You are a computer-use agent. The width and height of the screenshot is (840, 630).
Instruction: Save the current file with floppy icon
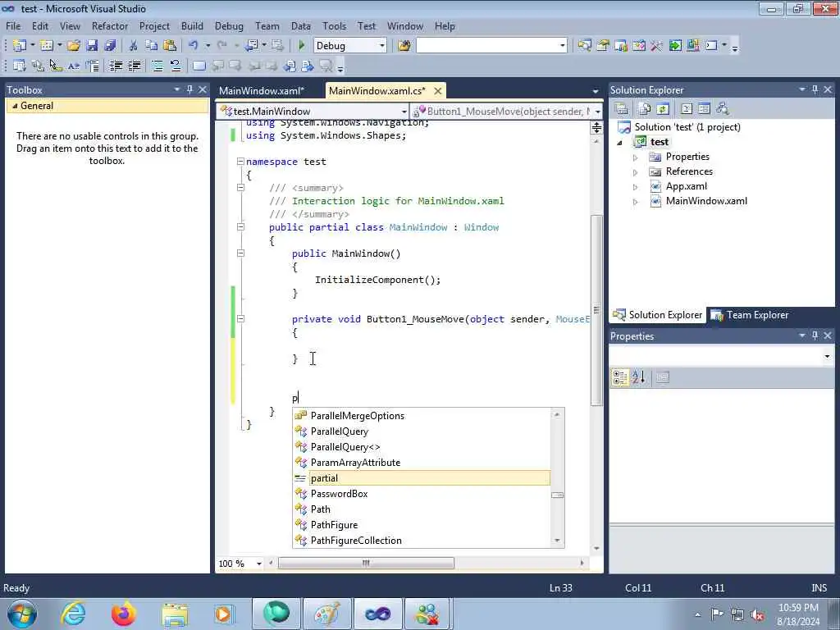tap(92, 46)
